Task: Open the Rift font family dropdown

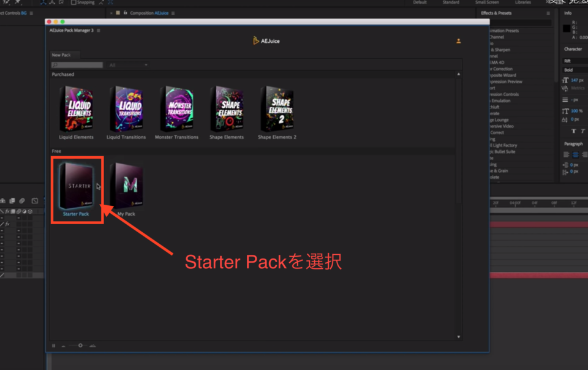Action: (x=575, y=61)
